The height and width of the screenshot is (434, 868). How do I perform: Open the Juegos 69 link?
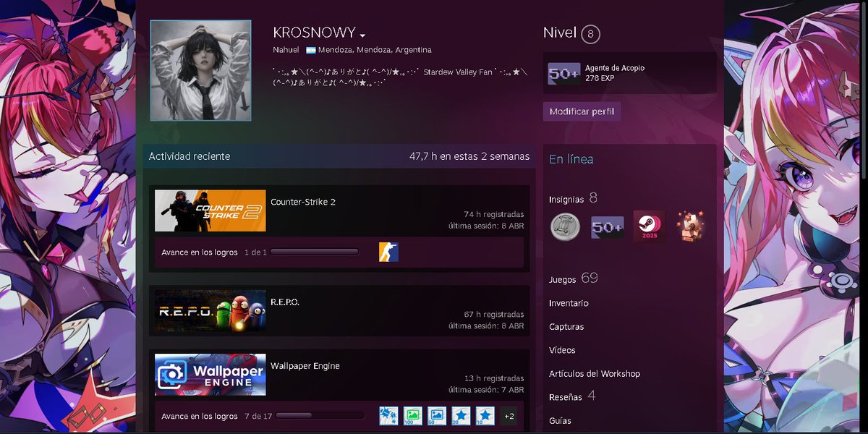[x=574, y=278]
